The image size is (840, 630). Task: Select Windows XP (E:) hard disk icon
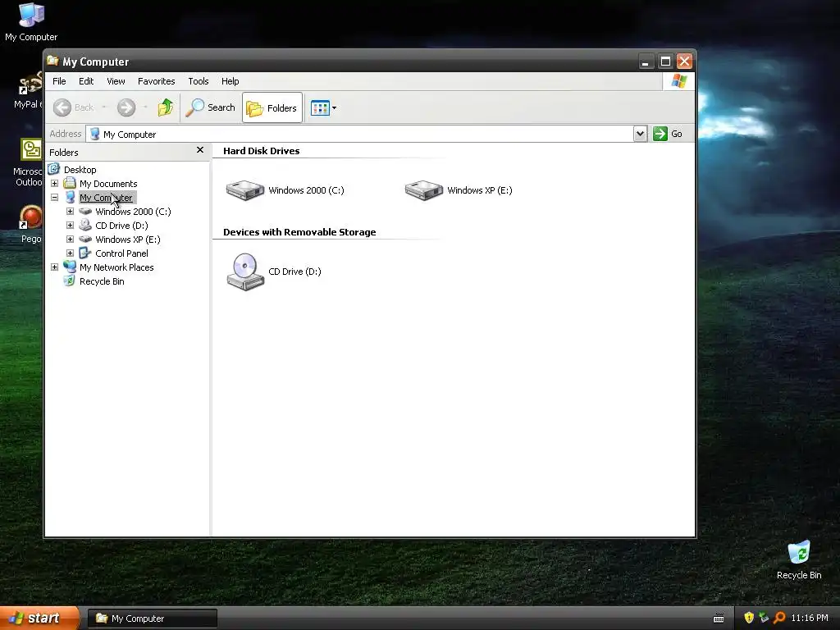pyautogui.click(x=424, y=190)
